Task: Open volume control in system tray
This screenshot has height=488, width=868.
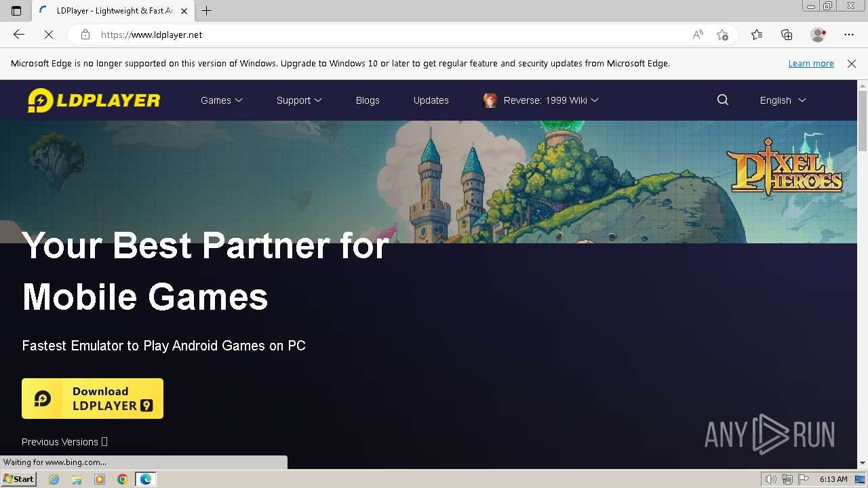Action: pyautogui.click(x=771, y=479)
